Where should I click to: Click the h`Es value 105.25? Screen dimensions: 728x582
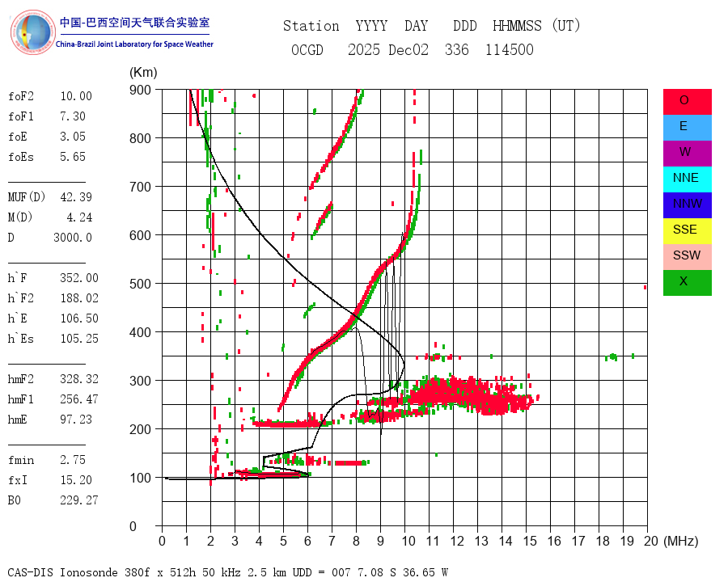pos(79,339)
